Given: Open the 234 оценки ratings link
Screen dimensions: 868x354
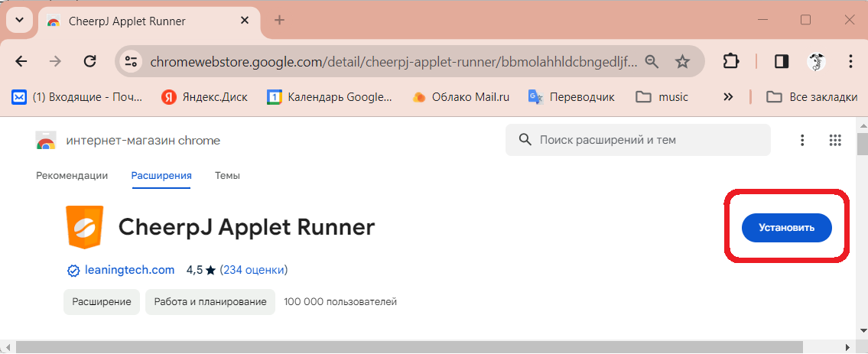Looking at the screenshot, I should (x=253, y=270).
